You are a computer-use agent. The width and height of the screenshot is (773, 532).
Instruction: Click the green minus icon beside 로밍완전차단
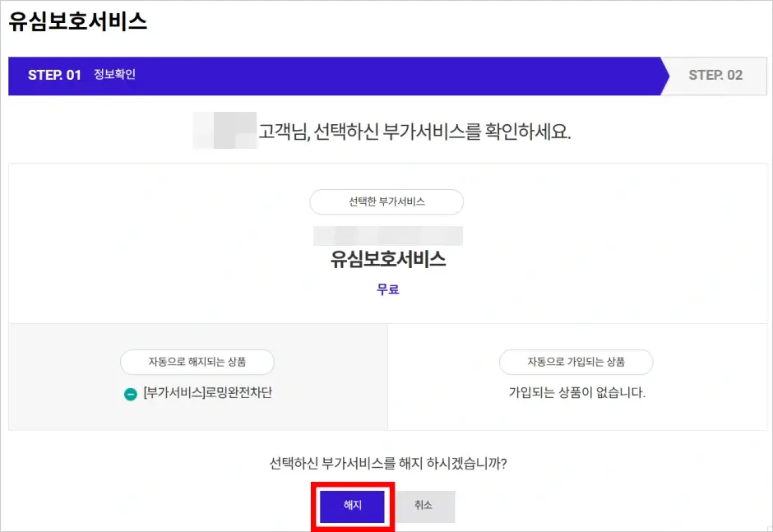pyautogui.click(x=130, y=394)
